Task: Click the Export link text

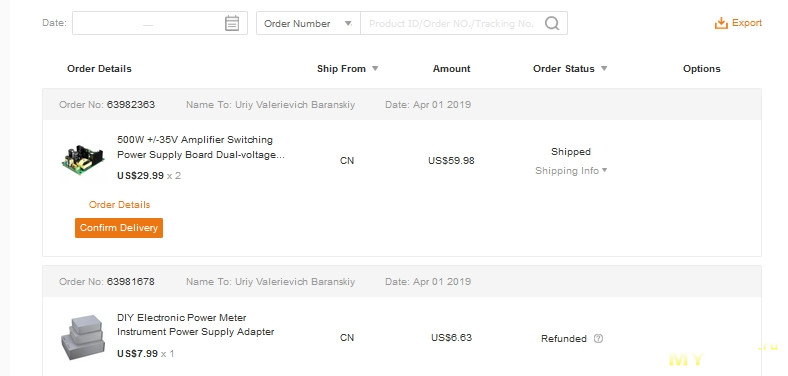Action: 747,23
